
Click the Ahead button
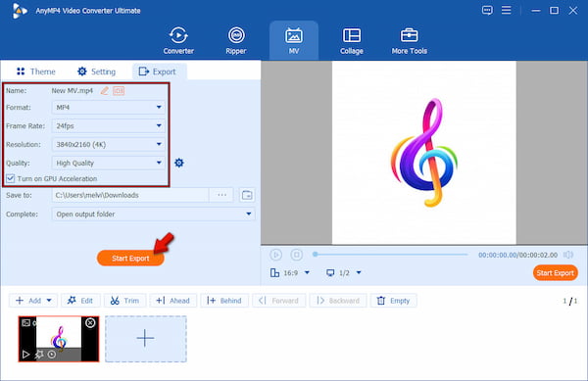pos(172,301)
